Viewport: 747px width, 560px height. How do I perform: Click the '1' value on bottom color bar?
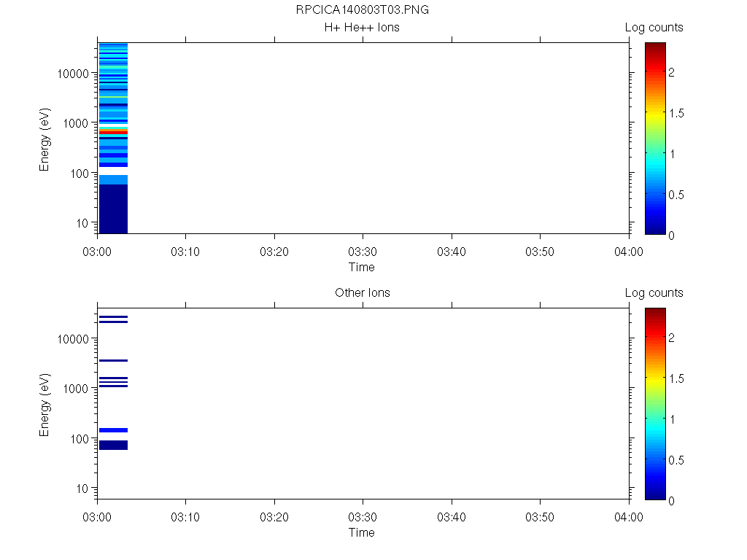click(672, 419)
